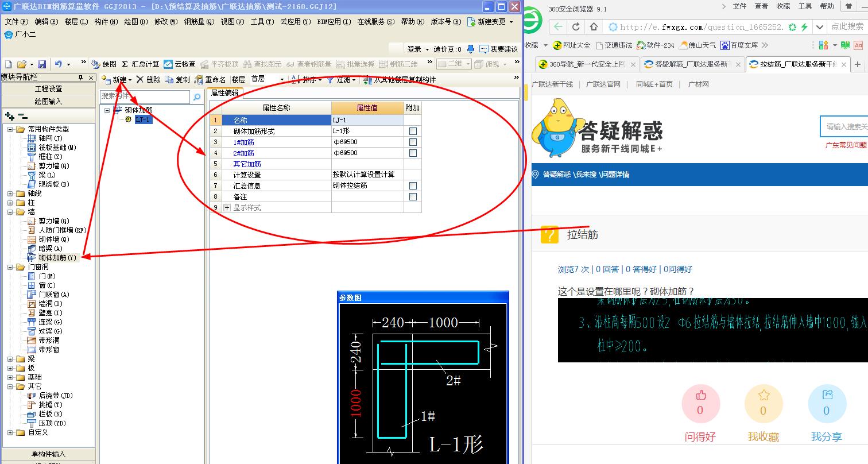Click 1#加筋 value cell Φ6@500
The image size is (868, 464).
click(x=367, y=142)
